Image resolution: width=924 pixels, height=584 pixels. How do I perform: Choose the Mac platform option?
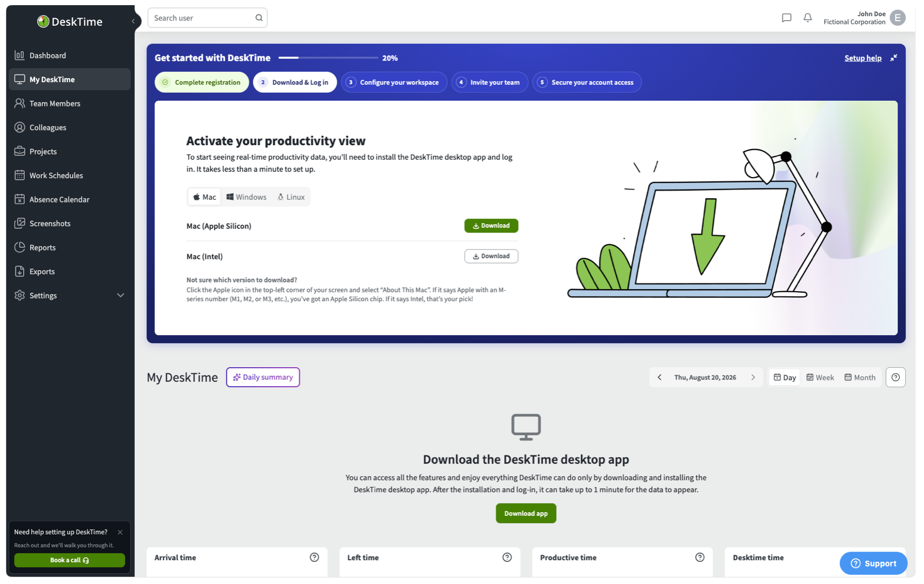(x=205, y=197)
